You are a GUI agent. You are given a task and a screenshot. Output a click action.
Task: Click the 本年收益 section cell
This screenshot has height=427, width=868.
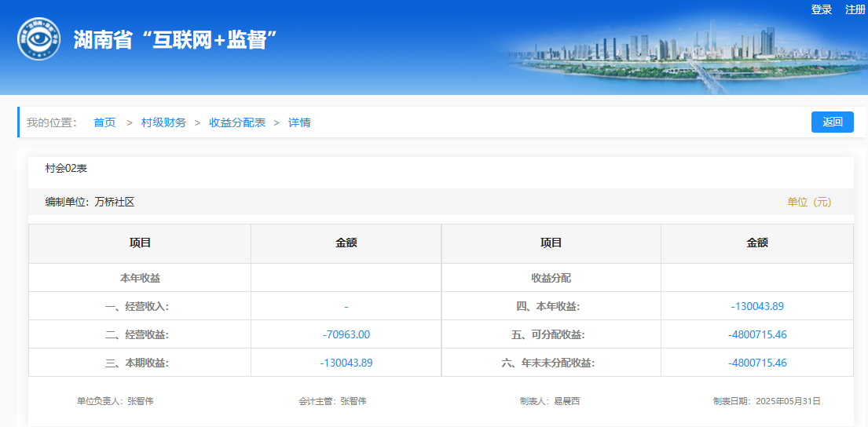(x=140, y=278)
